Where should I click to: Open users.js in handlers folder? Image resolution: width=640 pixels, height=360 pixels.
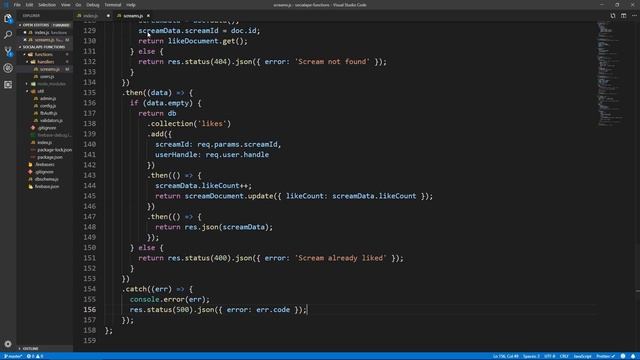pyautogui.click(x=47, y=76)
